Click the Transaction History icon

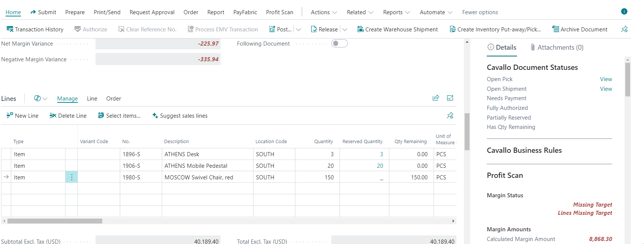click(x=10, y=29)
